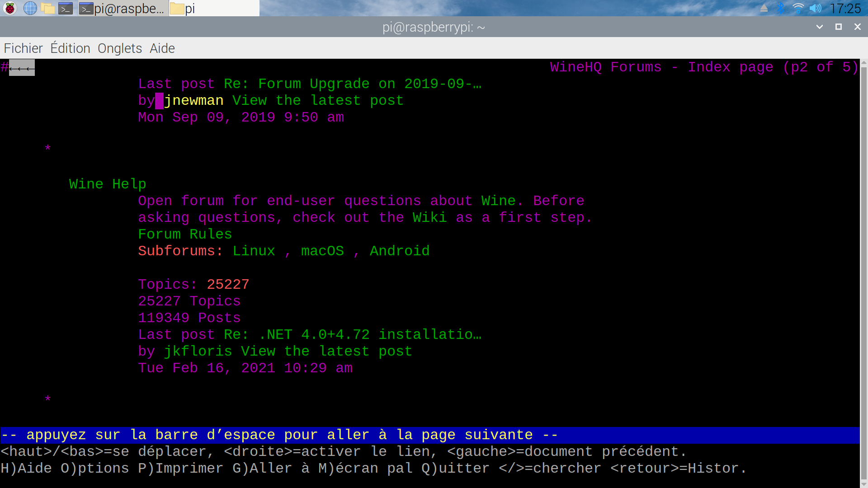Follow the jnewman user link
The height and width of the screenshot is (488, 868).
pyautogui.click(x=193, y=100)
